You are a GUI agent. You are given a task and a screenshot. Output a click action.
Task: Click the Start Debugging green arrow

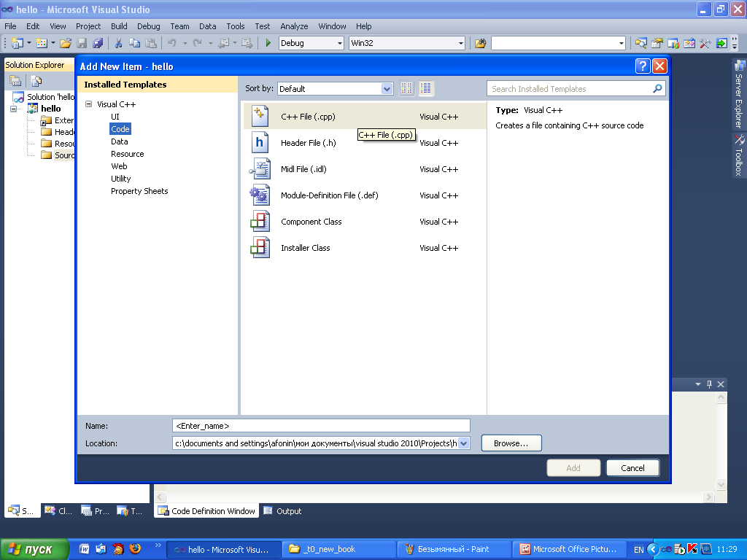[268, 43]
